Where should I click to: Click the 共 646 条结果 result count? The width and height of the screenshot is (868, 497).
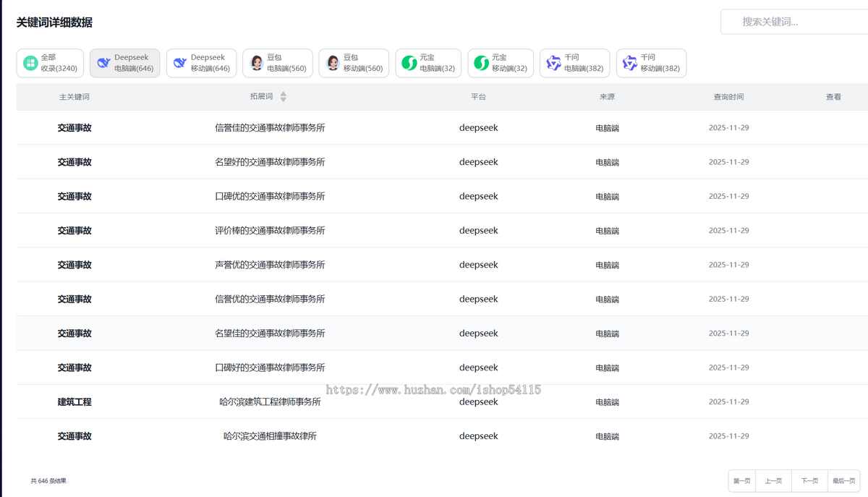point(48,481)
